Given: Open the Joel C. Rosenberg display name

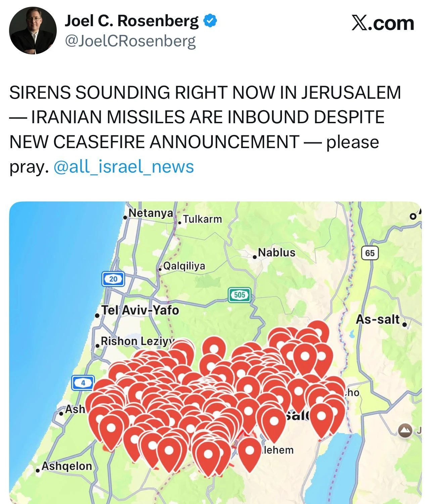Looking at the screenshot, I should coord(132,21).
